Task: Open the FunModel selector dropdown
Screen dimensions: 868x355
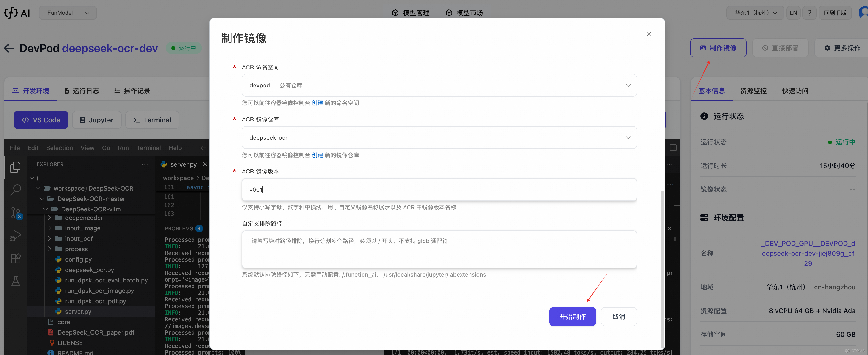Action: pyautogui.click(x=68, y=13)
